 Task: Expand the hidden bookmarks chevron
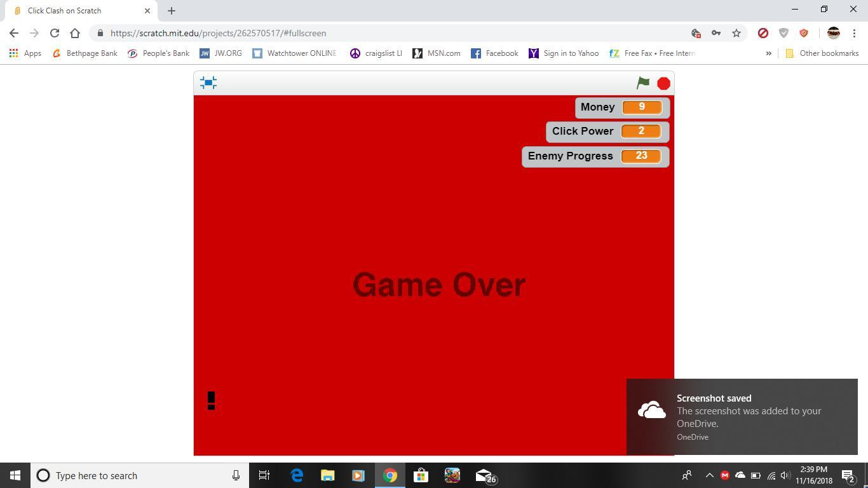(x=768, y=53)
